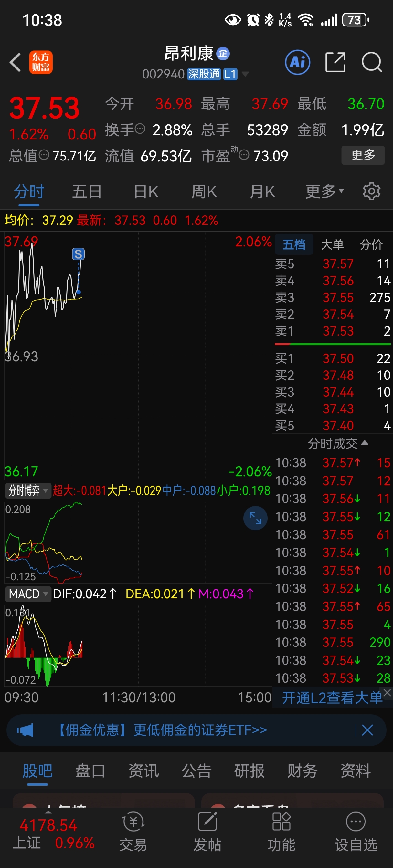This screenshot has width=393, height=868.
Task: Open the 更多 chart period dropdown
Action: [x=324, y=191]
